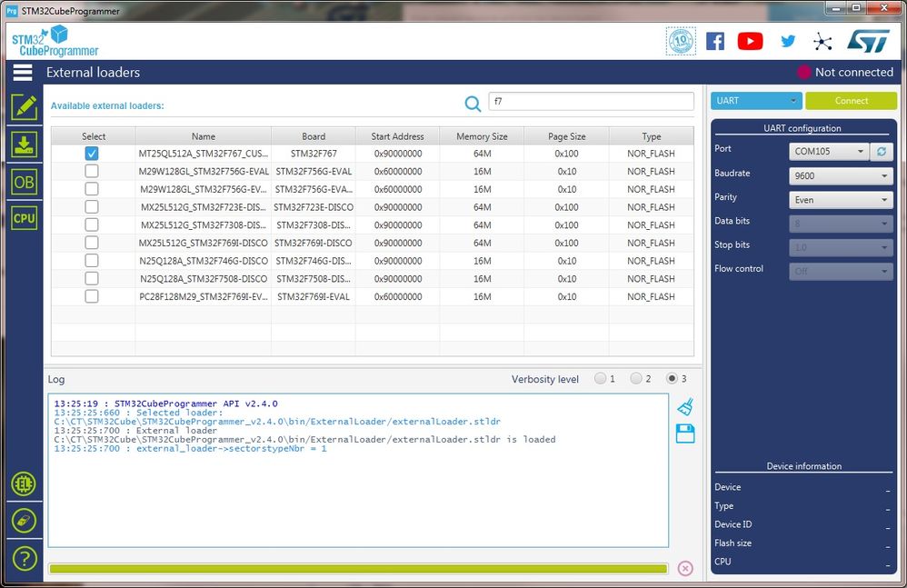Check N25Q128A_STM32F7508-DISCO loader checkbox
Image resolution: width=907 pixels, height=588 pixels.
click(92, 279)
